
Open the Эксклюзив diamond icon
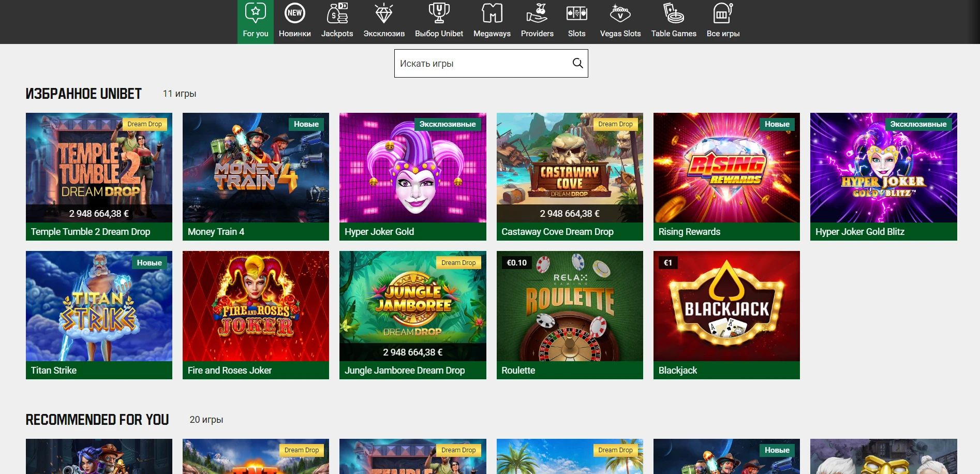point(384,13)
